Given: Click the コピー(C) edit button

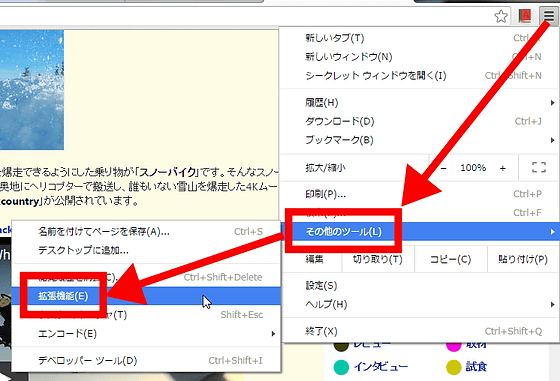Looking at the screenshot, I should pos(450,259).
